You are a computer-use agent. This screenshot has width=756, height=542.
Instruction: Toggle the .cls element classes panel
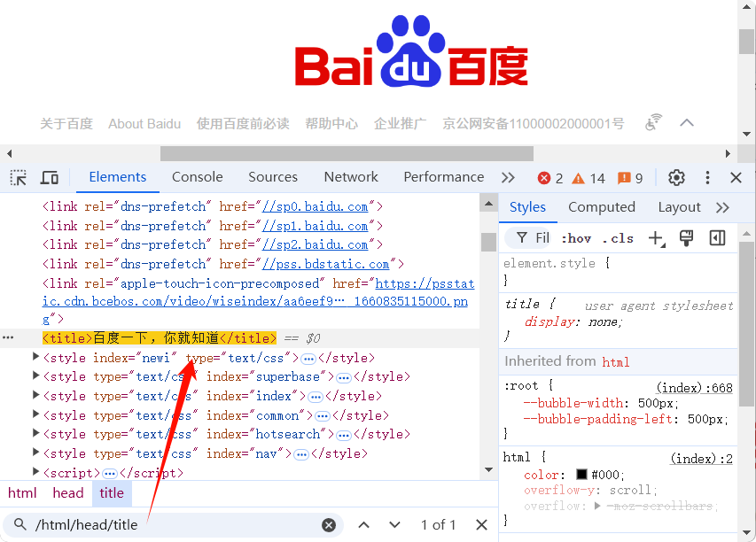point(618,238)
